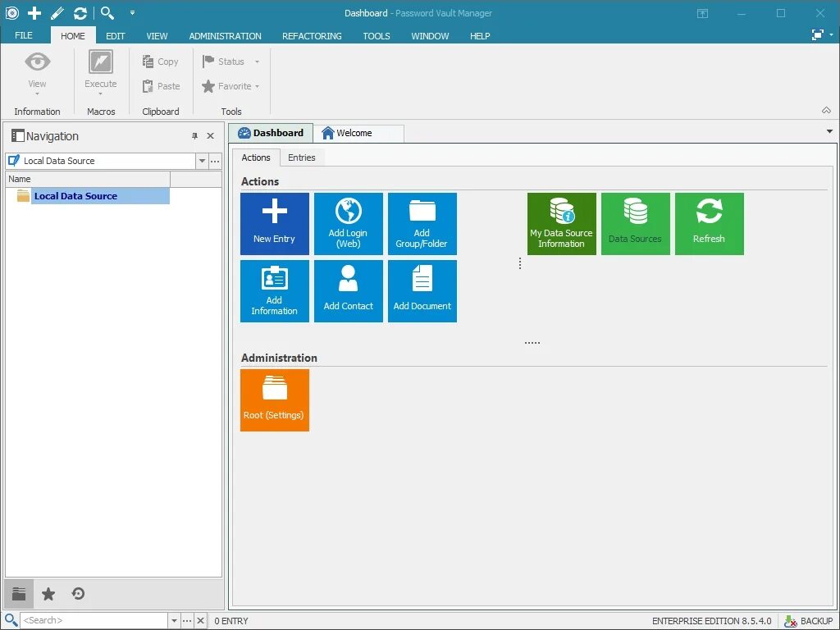Open the quick access toolbar customize arrow
840x630 pixels.
point(132,12)
